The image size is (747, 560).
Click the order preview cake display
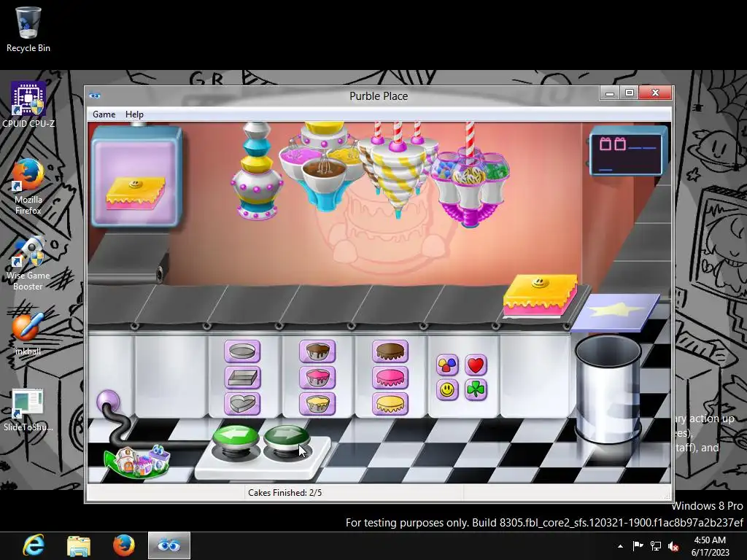pyautogui.click(x=136, y=176)
